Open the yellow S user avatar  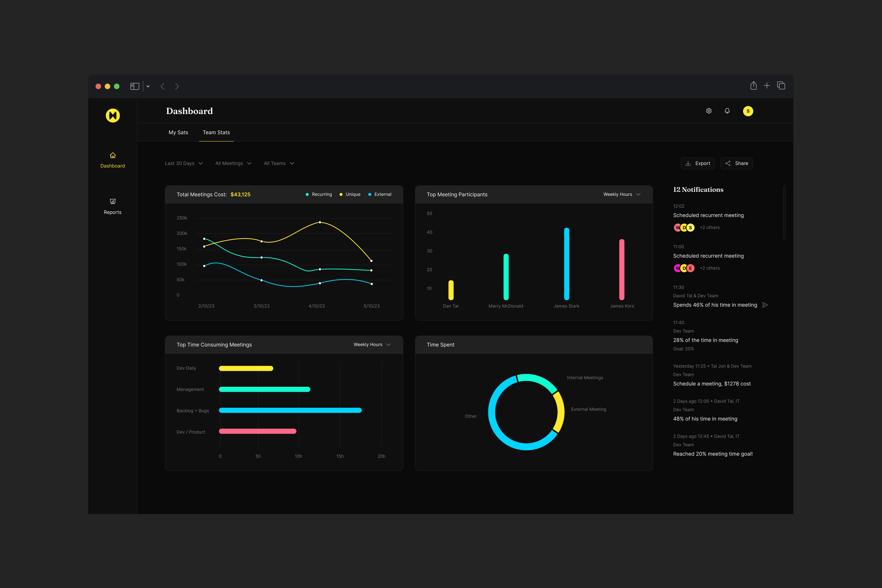(x=748, y=111)
